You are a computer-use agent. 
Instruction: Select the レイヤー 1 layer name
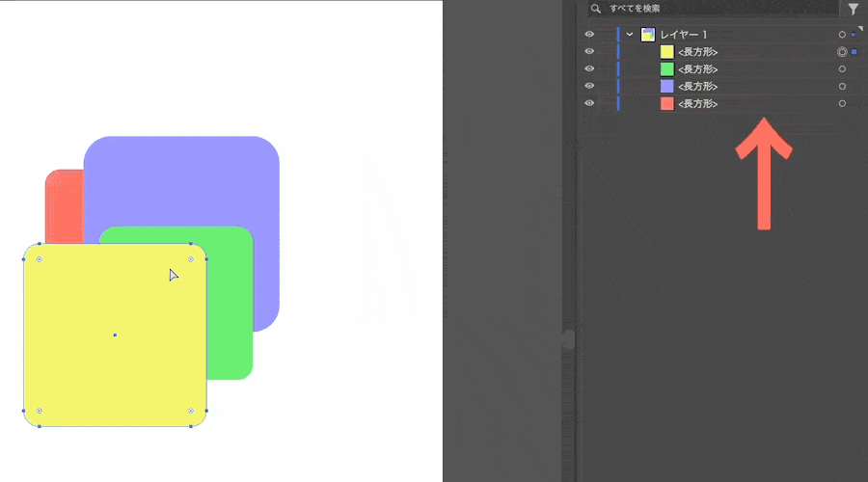point(684,35)
